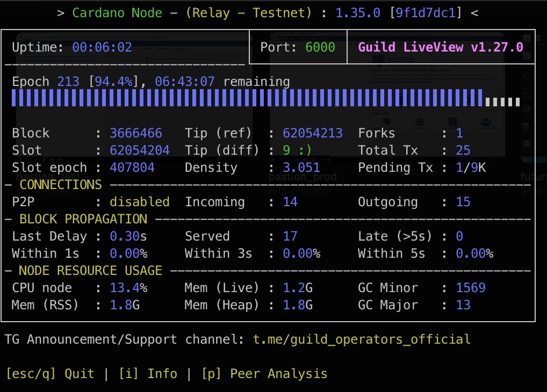
Task: Select the Pending Tx value 1/9K
Action: (471, 168)
